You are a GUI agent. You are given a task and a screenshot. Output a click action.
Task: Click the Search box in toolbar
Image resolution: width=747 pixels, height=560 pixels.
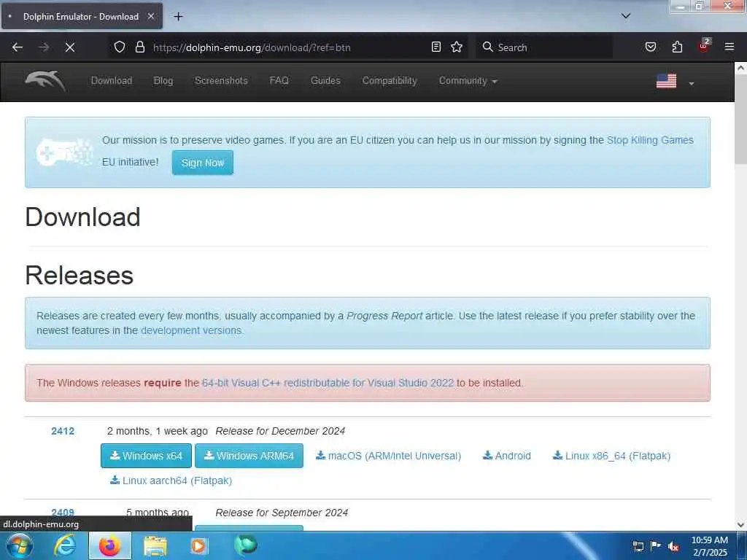[544, 47]
